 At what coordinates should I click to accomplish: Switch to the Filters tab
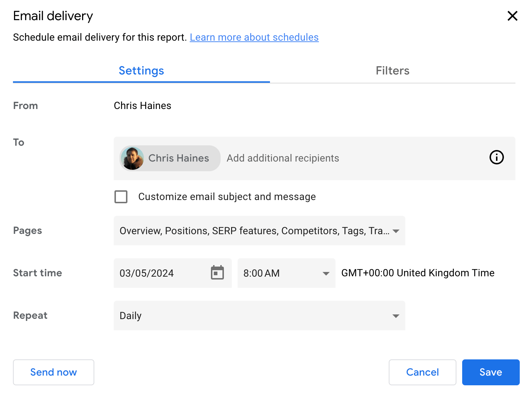tap(392, 71)
